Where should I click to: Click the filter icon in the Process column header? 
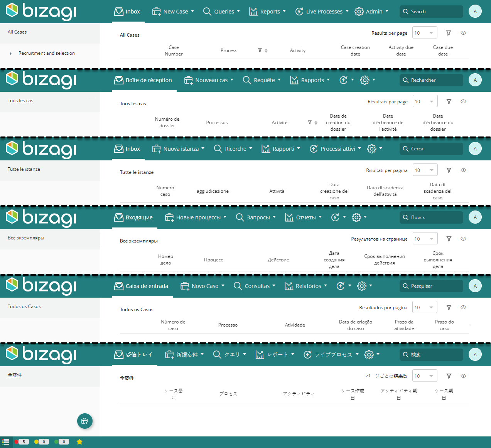pos(260,51)
